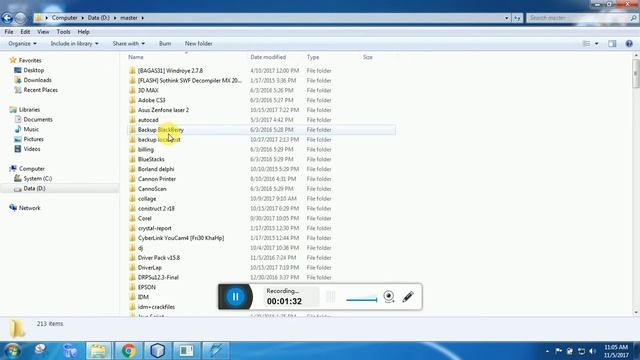
Task: Open Action Center flag icon in tray
Action: point(558,351)
